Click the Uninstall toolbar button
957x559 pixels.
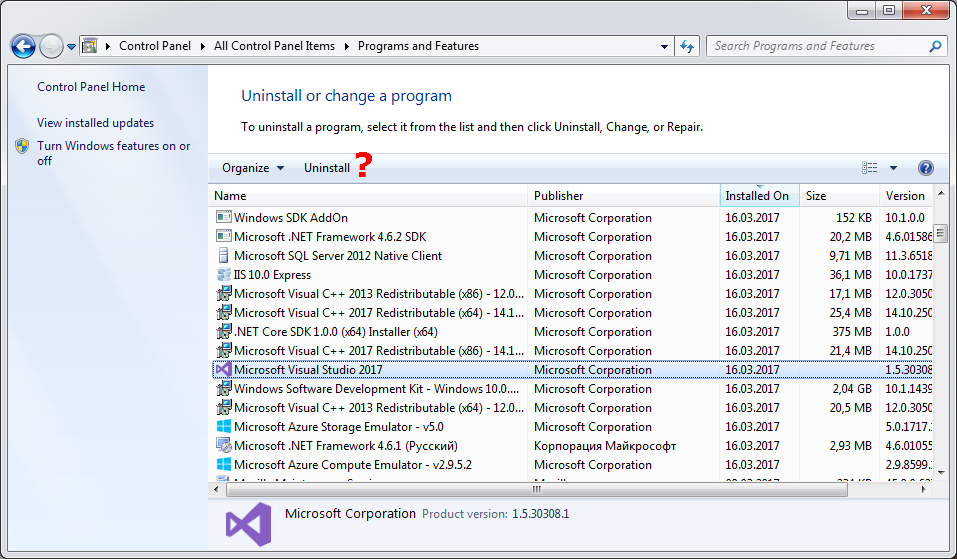[327, 168]
